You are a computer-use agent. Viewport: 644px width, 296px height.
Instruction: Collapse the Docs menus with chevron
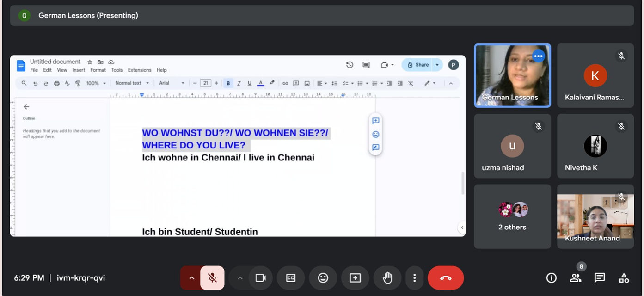pyautogui.click(x=451, y=83)
